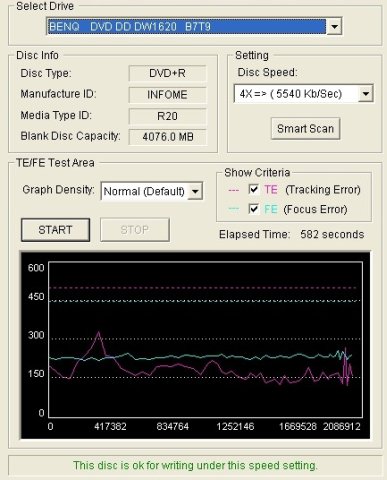Click the Manufacture ID INFOME field
The height and width of the screenshot is (480, 387).
pyautogui.click(x=167, y=95)
